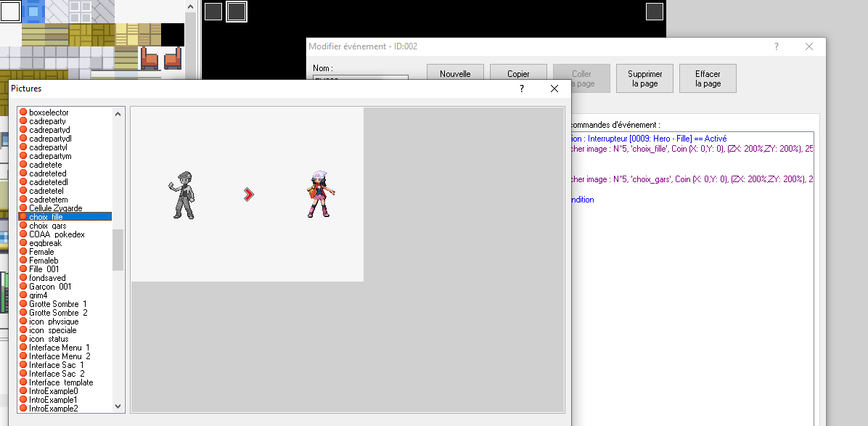
Task: Select cadretetel picture file
Action: 46,191
